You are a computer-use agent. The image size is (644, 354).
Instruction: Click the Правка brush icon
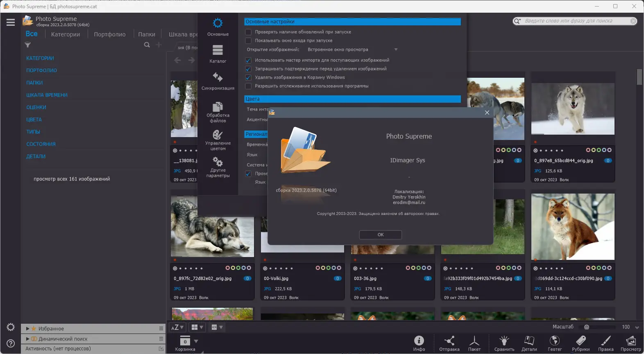[x=606, y=343]
